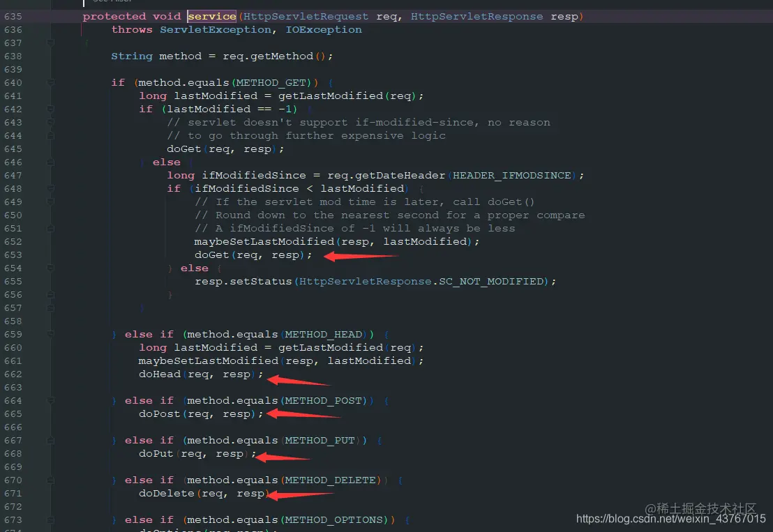Click the 'METHOD_PUT' constant
773x532 pixels.
(x=320, y=441)
